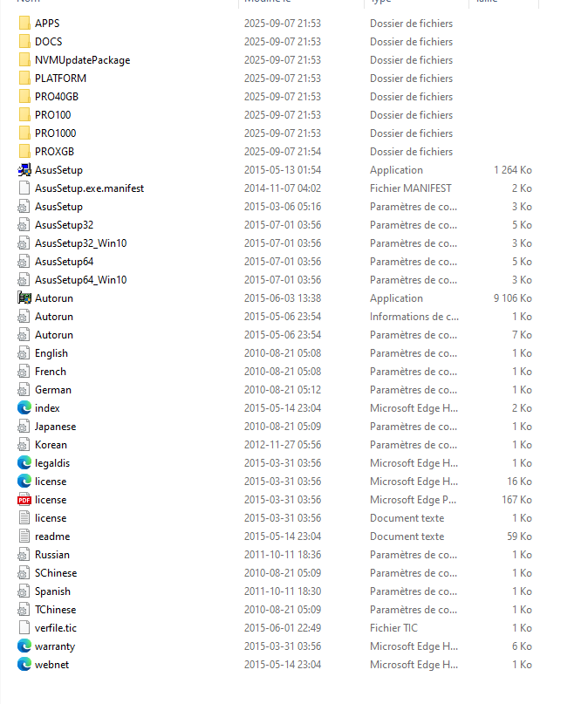Image resolution: width=588 pixels, height=704 pixels.
Task: Click the Edge icon beside legaldis
Action: pyautogui.click(x=24, y=463)
